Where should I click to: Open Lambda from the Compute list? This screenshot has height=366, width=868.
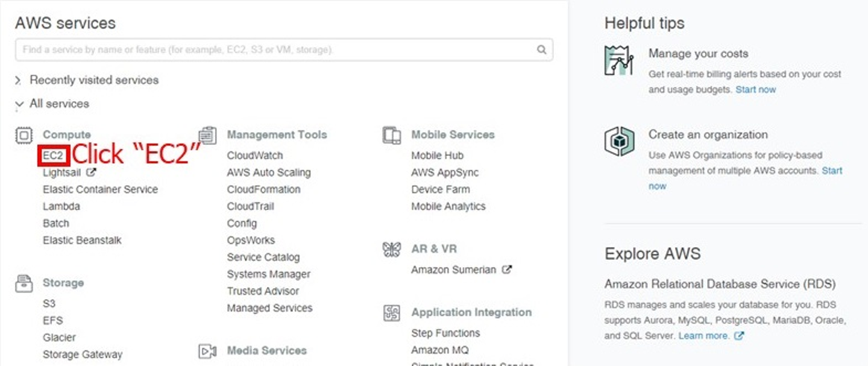coord(61,206)
